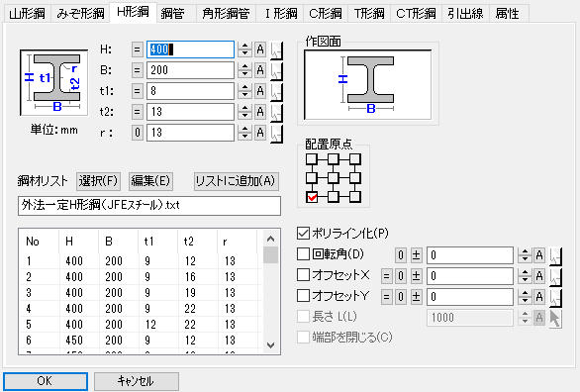Screen dimensions: 580x392
Task: Click the リストに追加(A) button
Action: coord(237,181)
